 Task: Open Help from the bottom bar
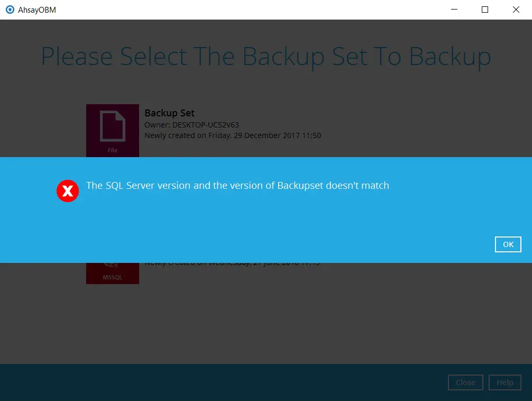tap(505, 382)
